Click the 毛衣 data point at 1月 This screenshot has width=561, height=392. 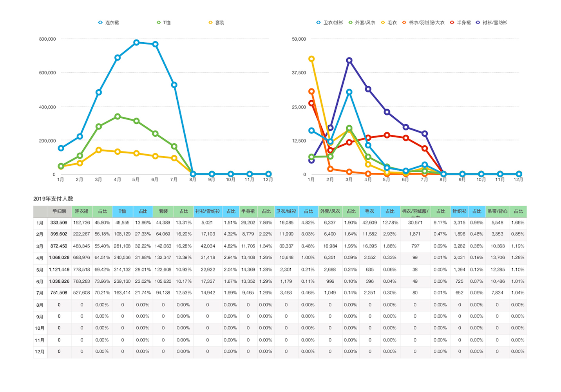(311, 59)
